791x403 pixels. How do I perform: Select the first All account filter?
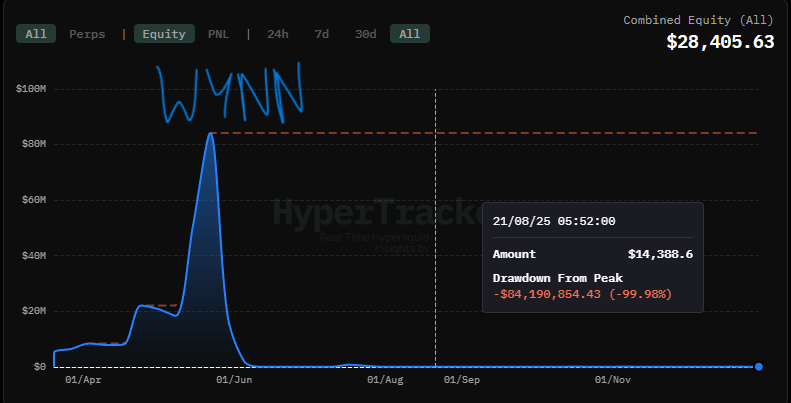[x=36, y=34]
